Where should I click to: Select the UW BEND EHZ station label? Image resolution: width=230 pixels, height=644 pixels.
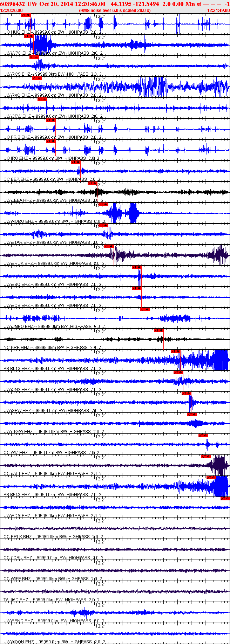(18, 621)
